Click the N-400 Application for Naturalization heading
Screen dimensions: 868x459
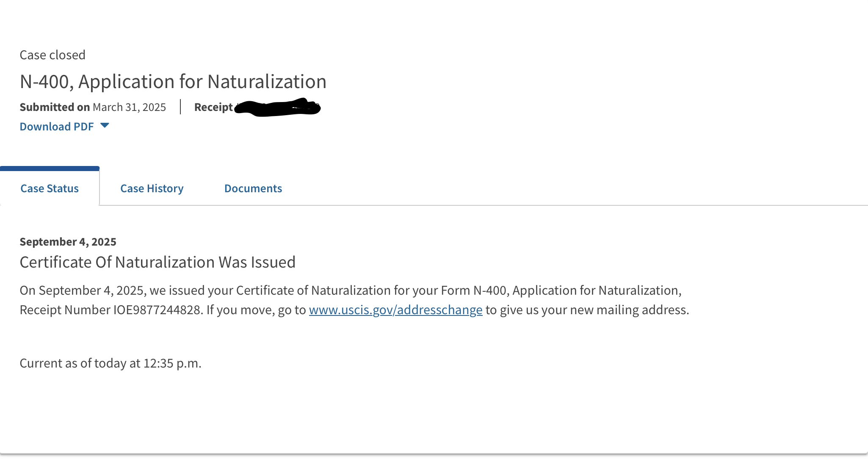coord(173,81)
